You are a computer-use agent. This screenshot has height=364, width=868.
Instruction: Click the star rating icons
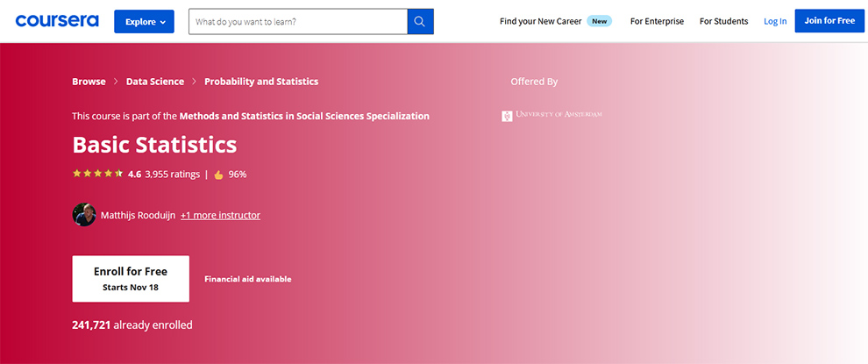pos(97,174)
